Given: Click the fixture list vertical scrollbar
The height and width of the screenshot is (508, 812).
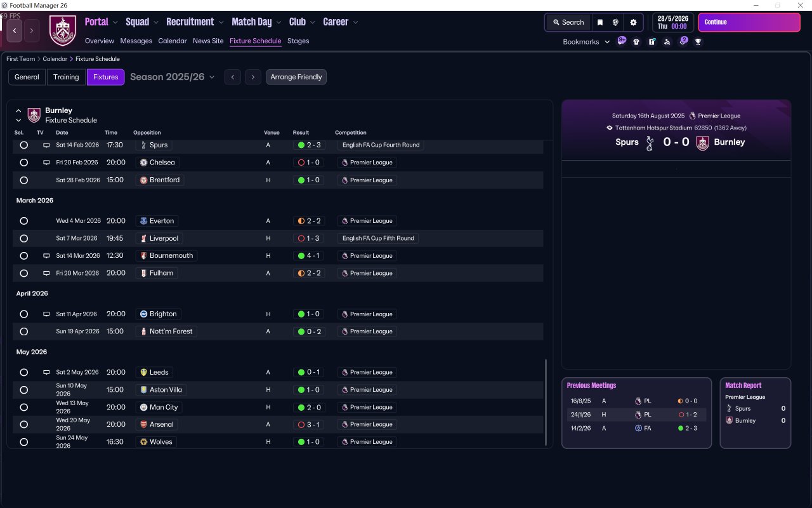Looking at the screenshot, I should (546, 403).
